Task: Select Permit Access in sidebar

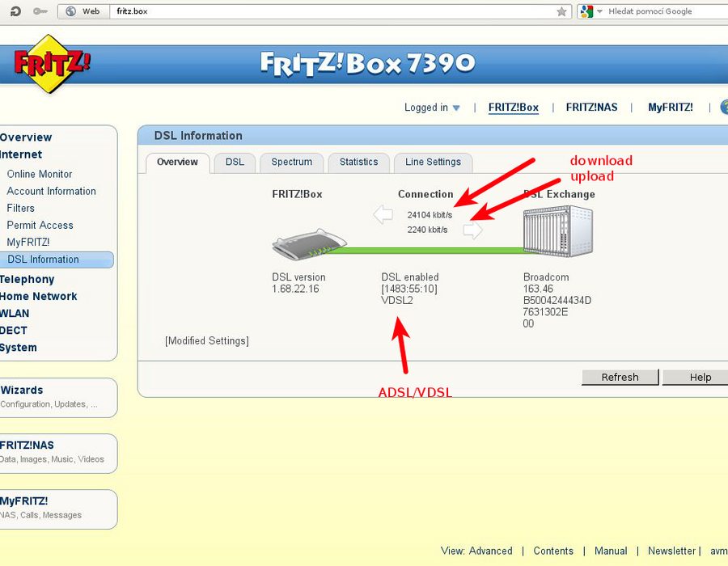Action: tap(40, 225)
